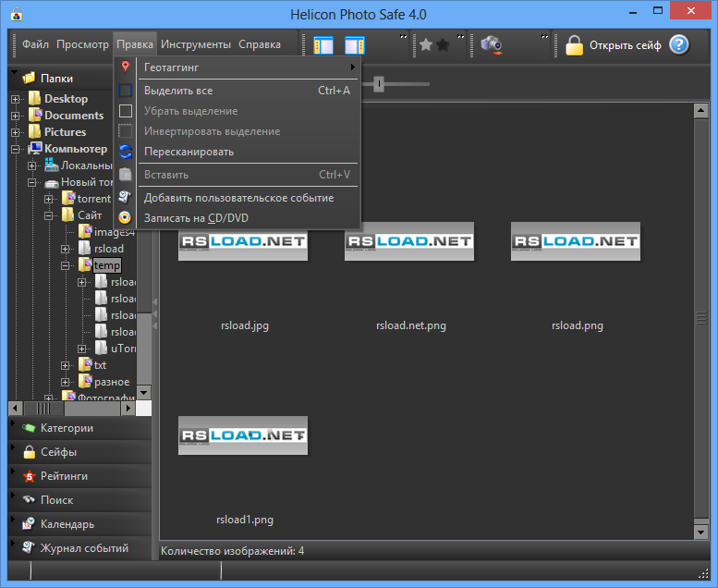
Task: Open the Файл menu
Action: tap(35, 44)
